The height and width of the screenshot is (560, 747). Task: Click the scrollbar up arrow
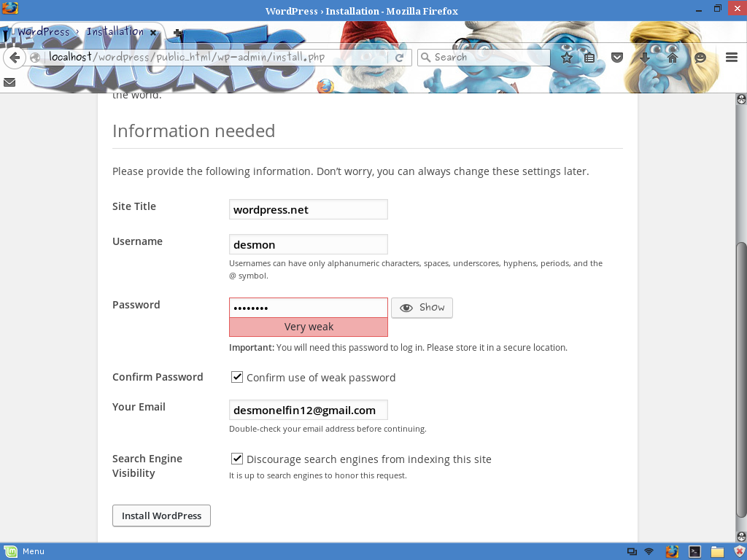point(741,99)
